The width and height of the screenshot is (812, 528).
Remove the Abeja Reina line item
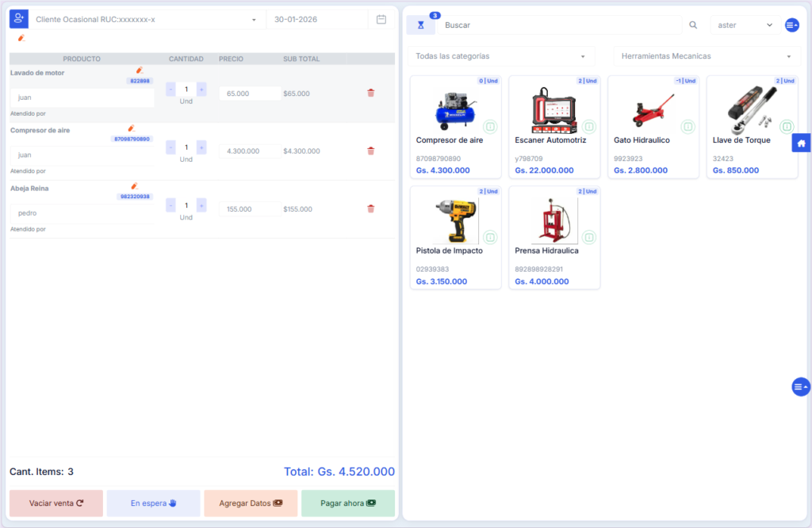370,209
